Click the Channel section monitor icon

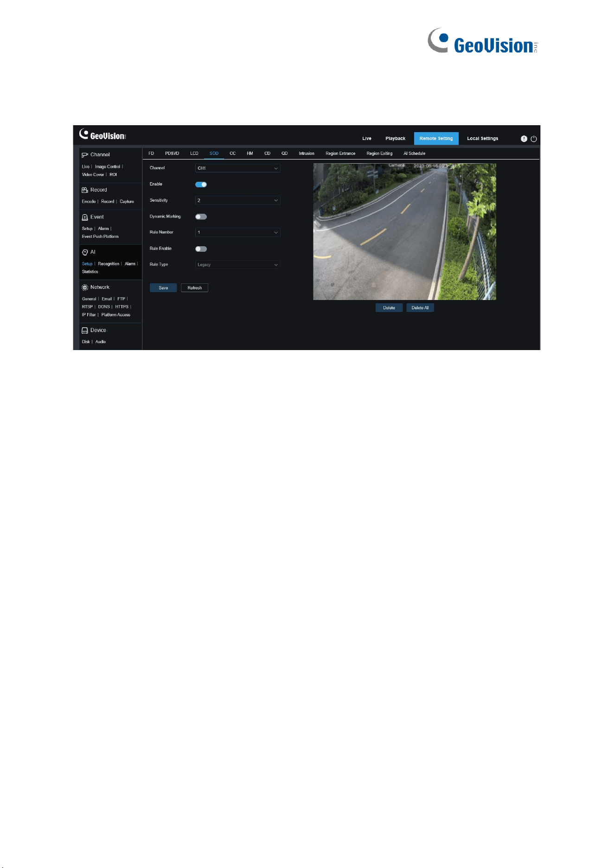tap(85, 155)
